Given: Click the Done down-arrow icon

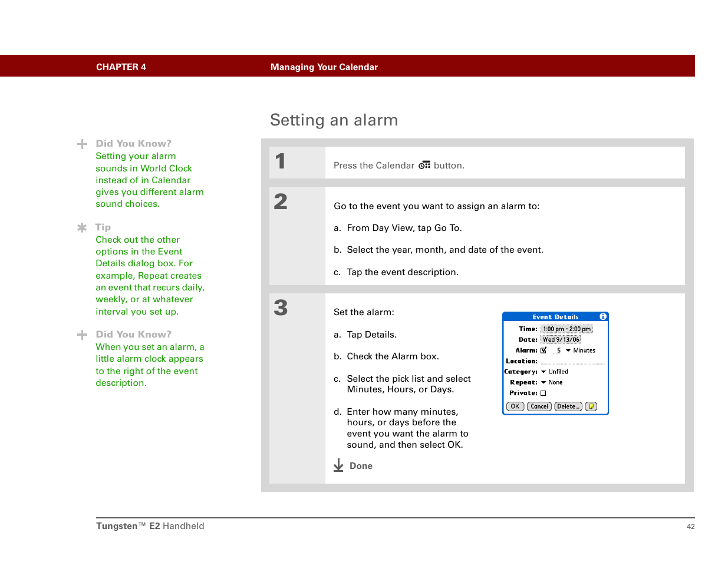Looking at the screenshot, I should 338,465.
